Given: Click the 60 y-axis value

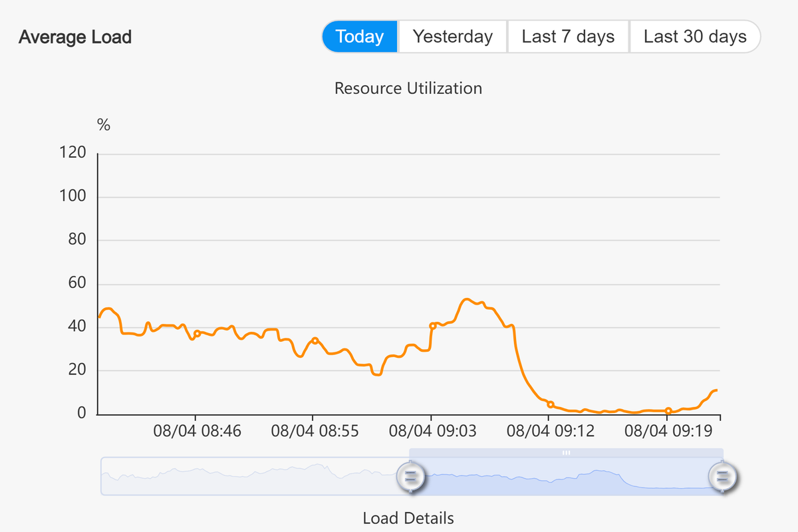Looking at the screenshot, I should point(78,284).
